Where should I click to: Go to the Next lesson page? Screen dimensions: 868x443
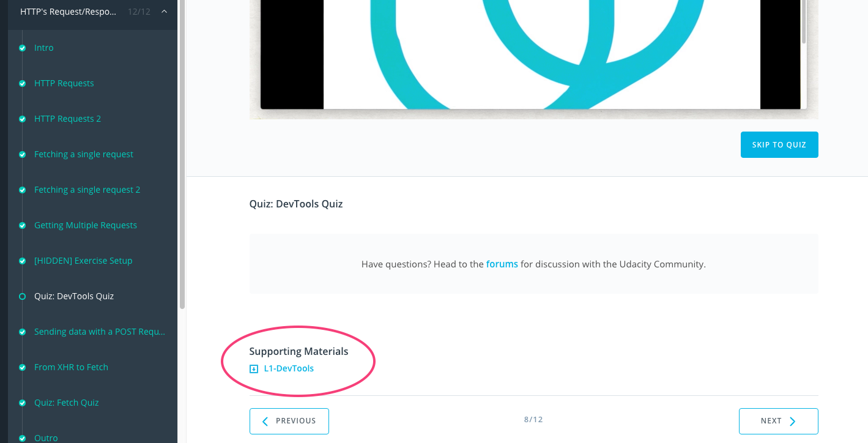(778, 421)
